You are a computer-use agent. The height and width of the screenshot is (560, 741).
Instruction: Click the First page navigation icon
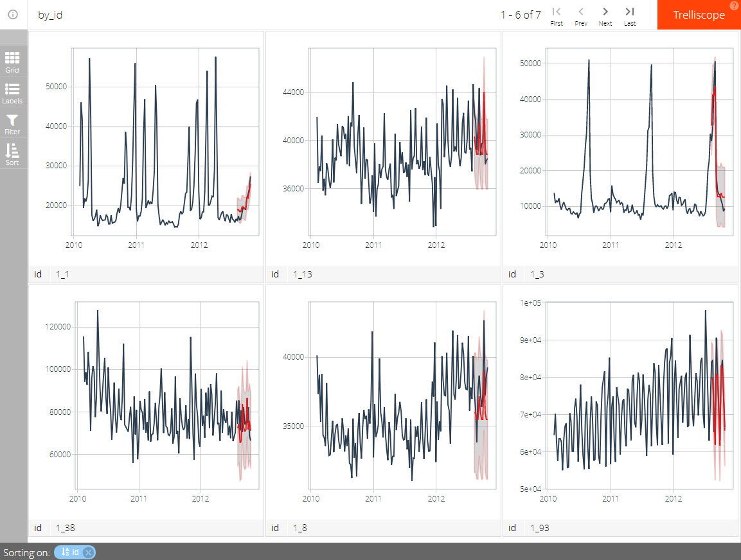557,15
